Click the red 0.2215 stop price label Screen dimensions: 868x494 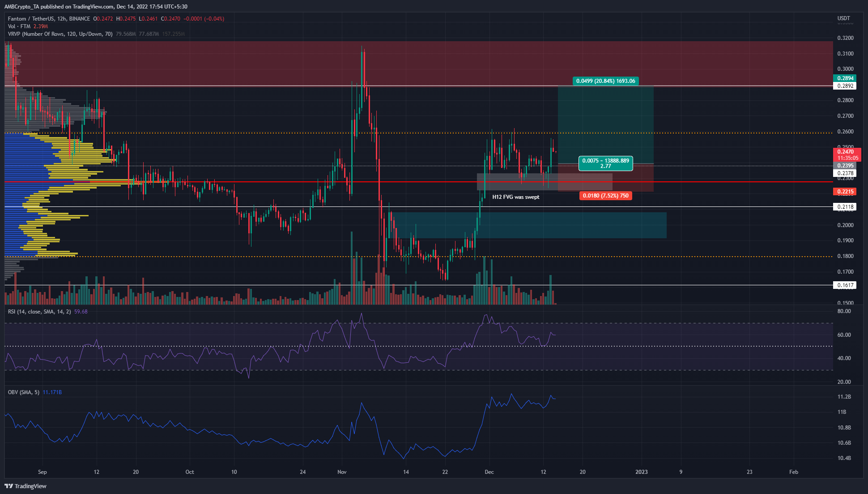point(845,192)
